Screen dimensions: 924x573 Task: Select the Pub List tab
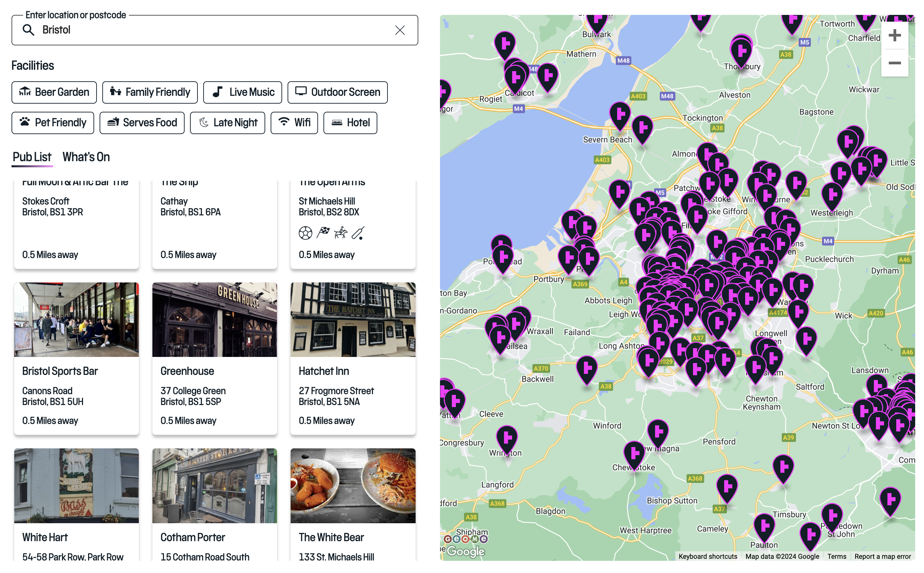32,157
